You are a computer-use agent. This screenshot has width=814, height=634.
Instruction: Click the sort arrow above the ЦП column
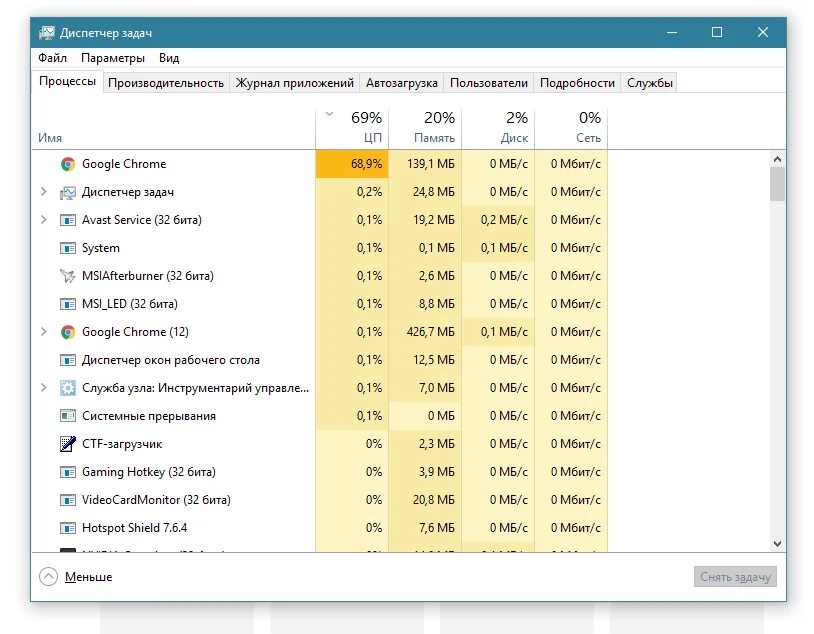coord(329,114)
